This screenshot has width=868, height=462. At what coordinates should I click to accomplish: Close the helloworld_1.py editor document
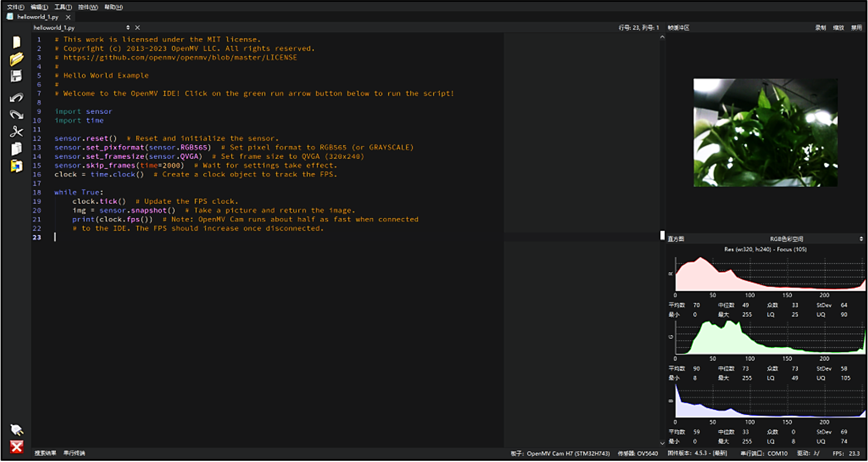coord(137,28)
